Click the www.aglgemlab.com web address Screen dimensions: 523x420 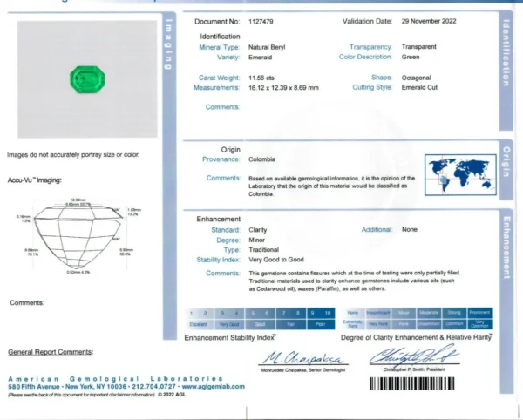coord(214,387)
